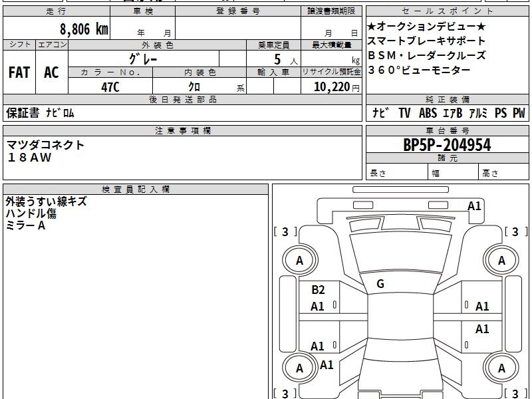Click the セールスポイント header
The width and height of the screenshot is (532, 399).
447,11
